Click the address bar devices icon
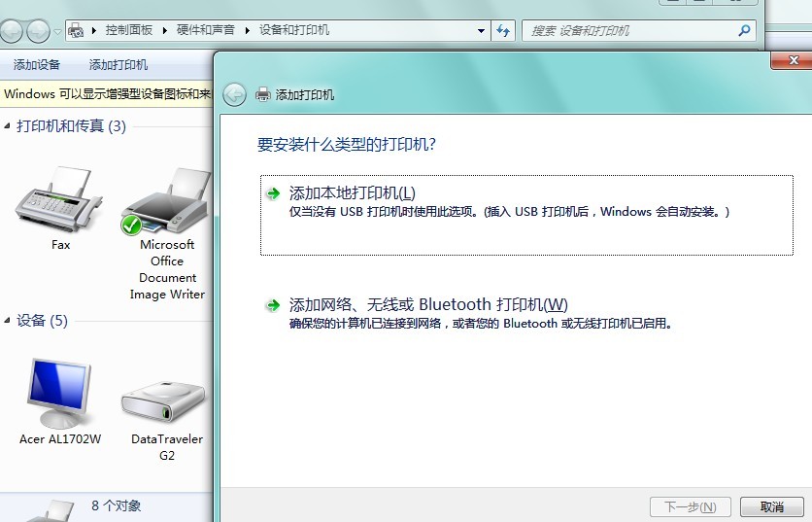This screenshot has height=522, width=812. pos(76,30)
